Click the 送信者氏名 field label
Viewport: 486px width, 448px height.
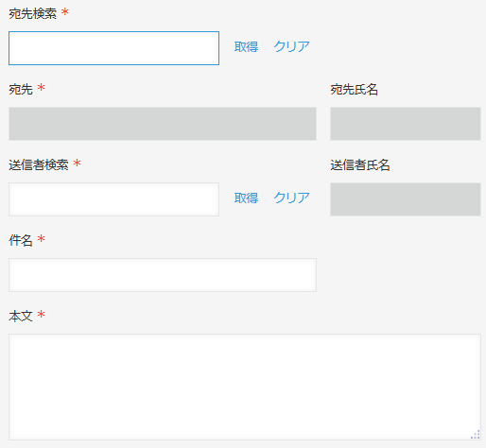(x=360, y=164)
